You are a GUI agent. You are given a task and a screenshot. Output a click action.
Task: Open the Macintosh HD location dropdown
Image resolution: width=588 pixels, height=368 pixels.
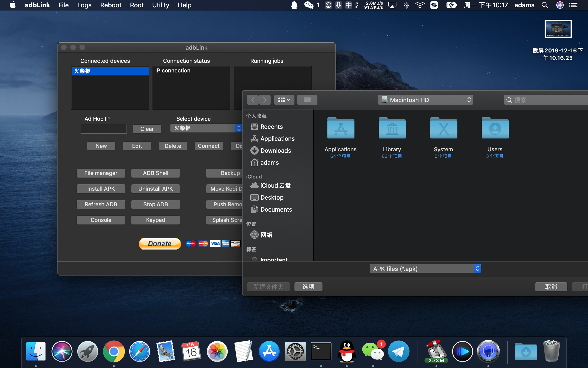click(x=425, y=100)
